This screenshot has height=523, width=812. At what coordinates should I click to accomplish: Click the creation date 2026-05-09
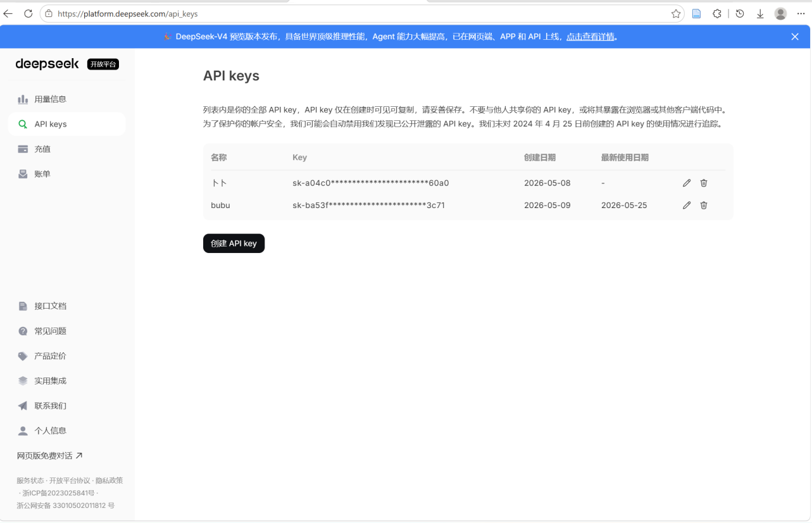tap(547, 205)
